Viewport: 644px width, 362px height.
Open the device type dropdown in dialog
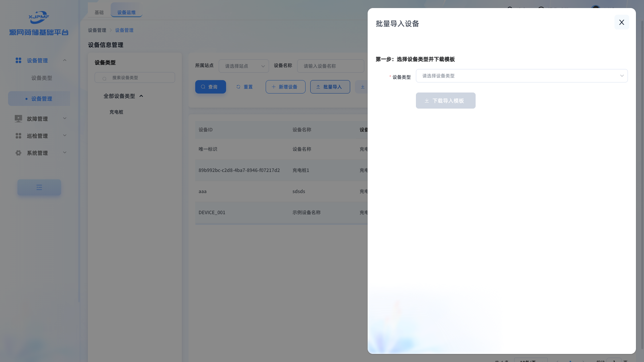point(522,76)
